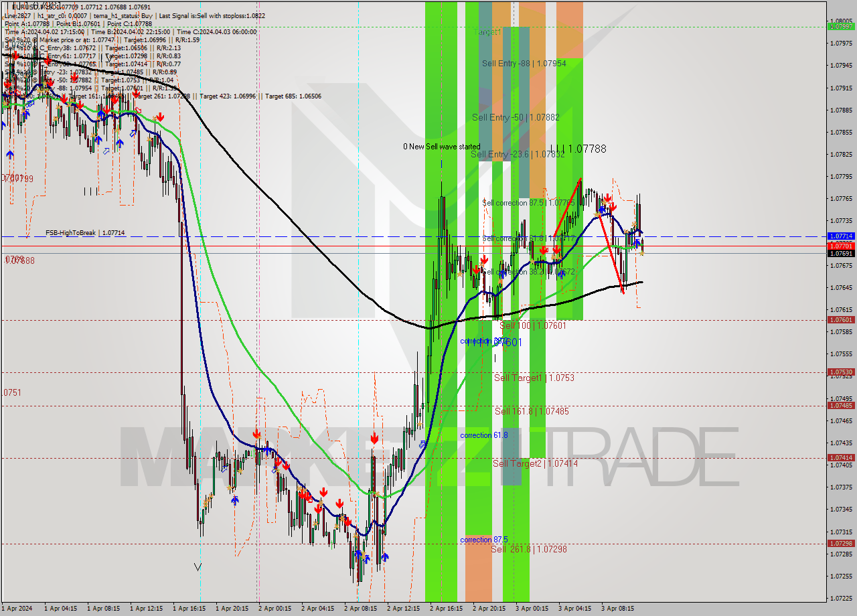The height and width of the screenshot is (616, 857).
Task: Click the 1.07915 price scale tick
Action: point(841,88)
